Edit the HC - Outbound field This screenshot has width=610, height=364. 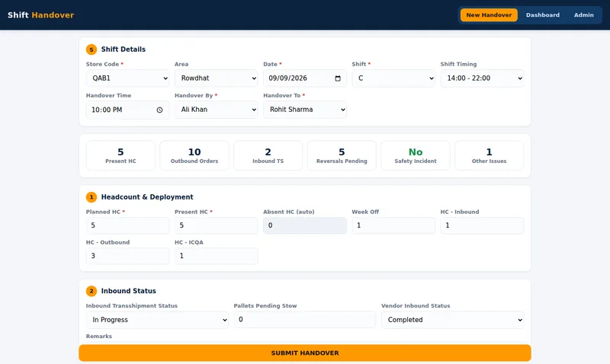point(127,256)
